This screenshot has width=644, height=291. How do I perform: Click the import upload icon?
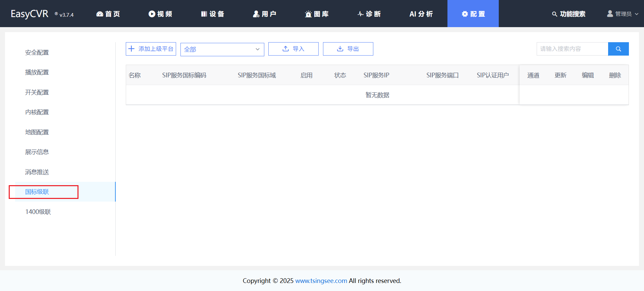pyautogui.click(x=285, y=49)
